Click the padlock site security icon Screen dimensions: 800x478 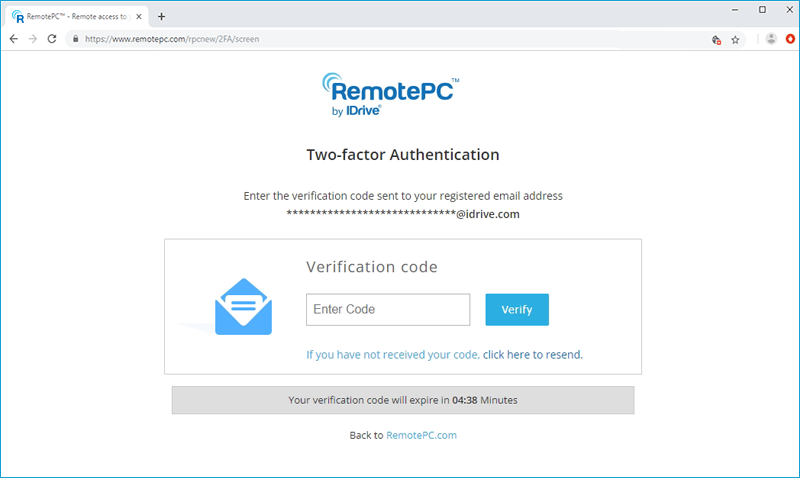tap(75, 39)
